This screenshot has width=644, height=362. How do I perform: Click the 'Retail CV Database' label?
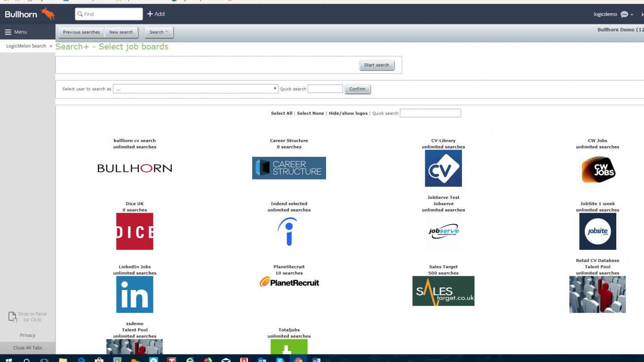[x=597, y=261]
